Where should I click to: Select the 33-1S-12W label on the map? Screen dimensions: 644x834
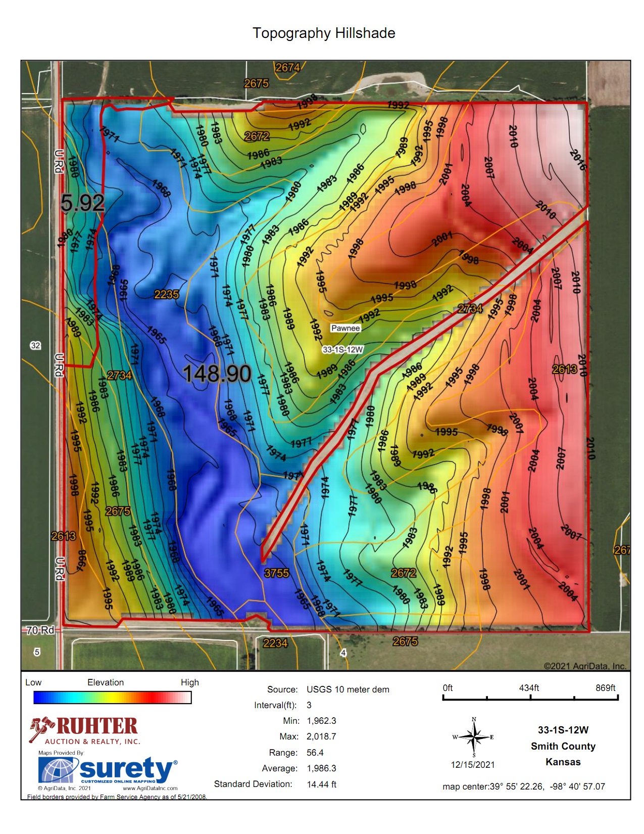(343, 350)
